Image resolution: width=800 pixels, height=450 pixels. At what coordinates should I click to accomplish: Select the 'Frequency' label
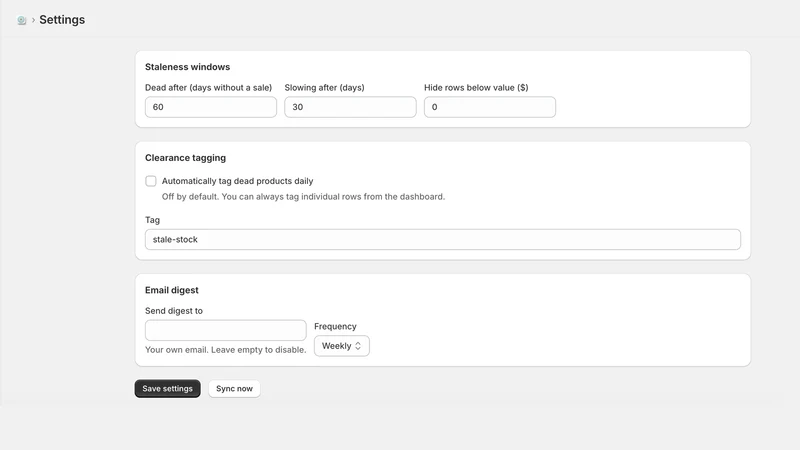(x=335, y=326)
